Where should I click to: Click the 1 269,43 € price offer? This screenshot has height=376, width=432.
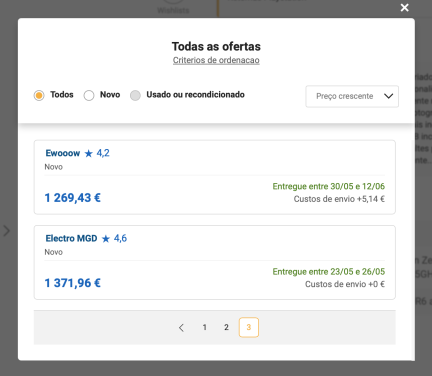[x=73, y=198]
